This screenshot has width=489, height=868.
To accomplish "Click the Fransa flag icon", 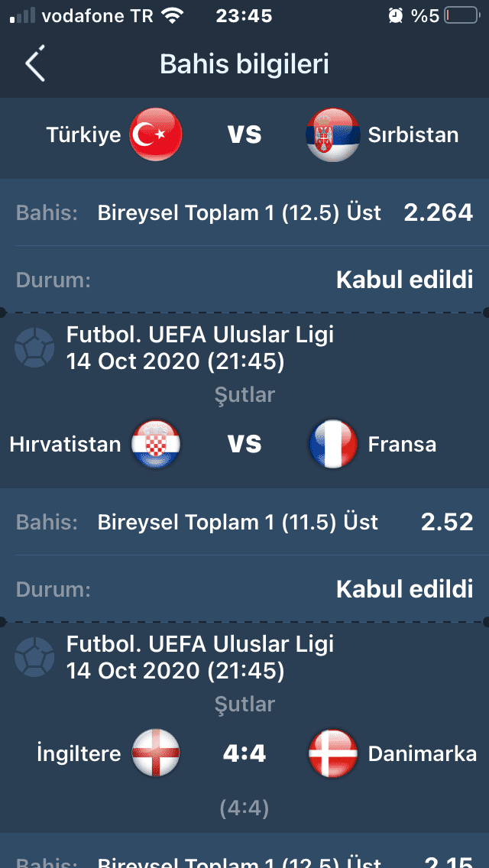I will point(333,444).
